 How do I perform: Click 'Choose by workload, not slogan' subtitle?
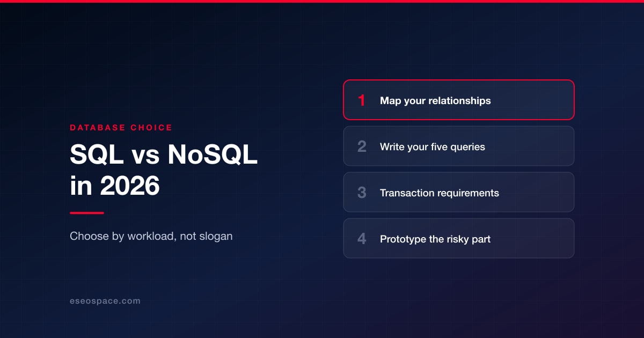(x=151, y=236)
